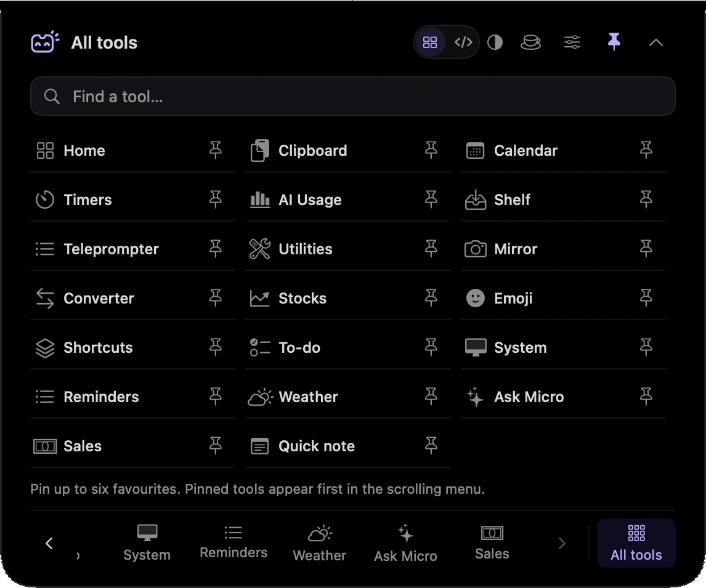Select Ask Micro tab in bottom menu
The height and width of the screenshot is (588, 706).
point(405,543)
